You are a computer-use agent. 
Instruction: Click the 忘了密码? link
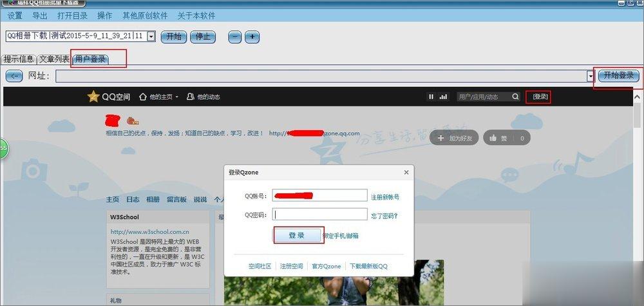coord(384,216)
